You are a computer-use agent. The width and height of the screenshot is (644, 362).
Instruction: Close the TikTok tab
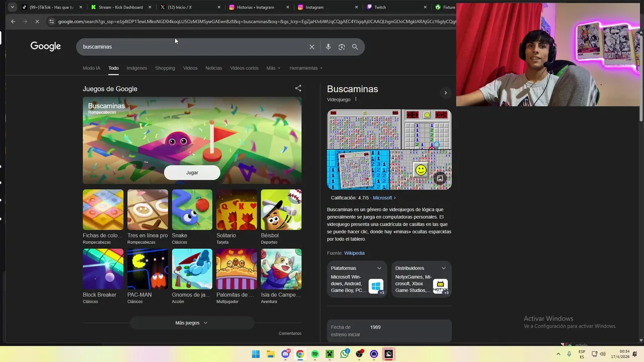(80, 7)
